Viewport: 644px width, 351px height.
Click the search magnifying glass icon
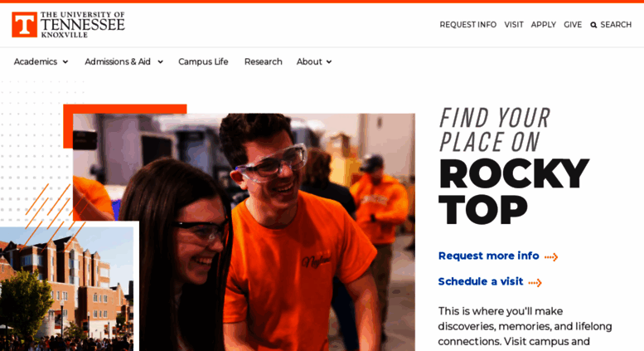[593, 25]
